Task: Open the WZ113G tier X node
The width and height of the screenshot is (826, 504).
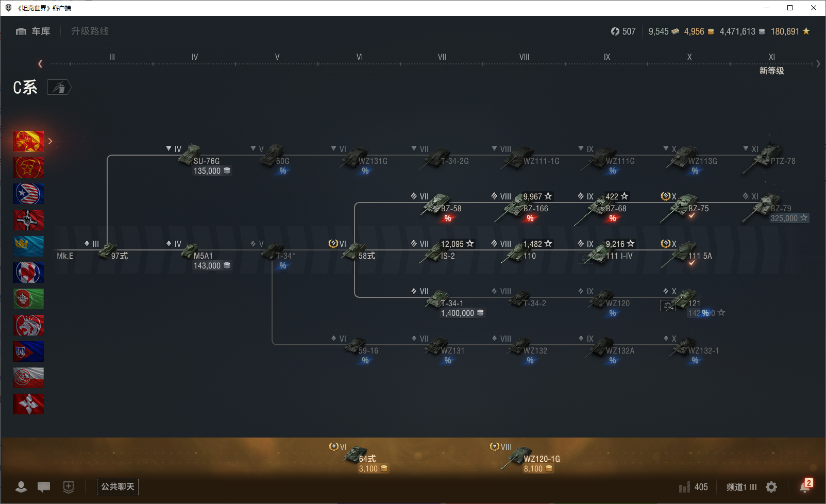Action: (690, 157)
